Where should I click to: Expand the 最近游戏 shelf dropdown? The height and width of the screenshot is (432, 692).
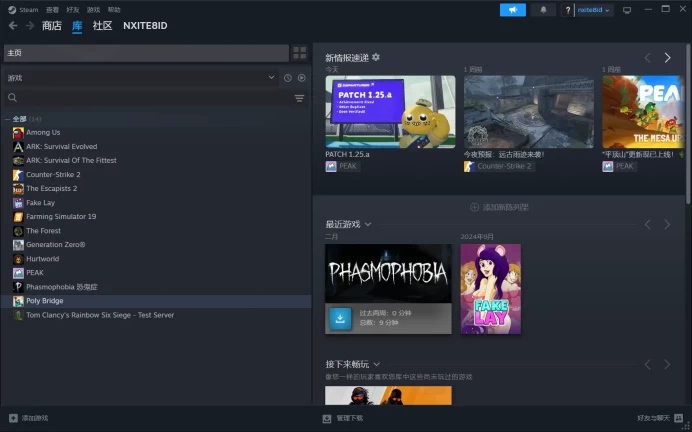tap(368, 225)
